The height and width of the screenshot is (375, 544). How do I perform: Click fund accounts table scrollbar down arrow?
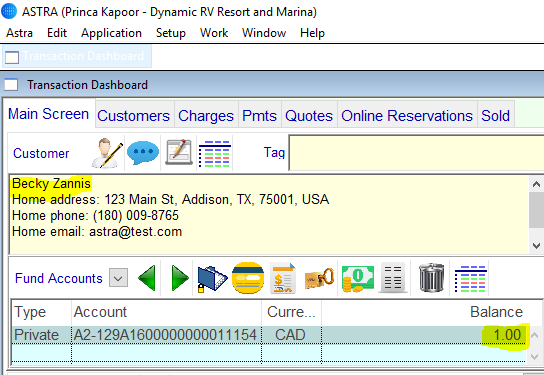click(535, 356)
